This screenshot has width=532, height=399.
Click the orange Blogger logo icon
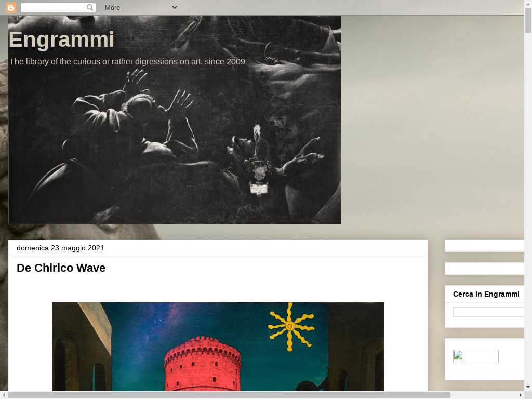(x=11, y=7)
